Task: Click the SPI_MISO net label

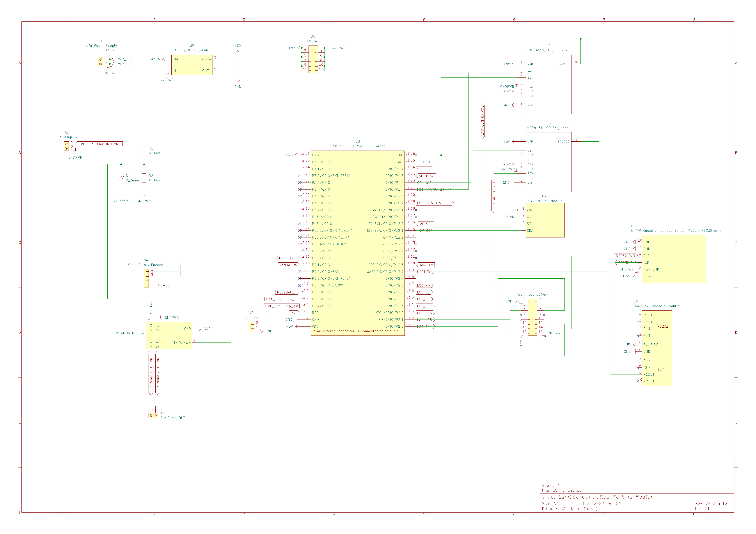Action: [x=426, y=176]
